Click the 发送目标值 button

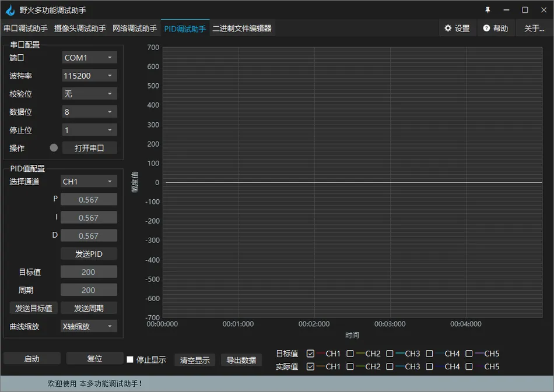[x=34, y=308]
